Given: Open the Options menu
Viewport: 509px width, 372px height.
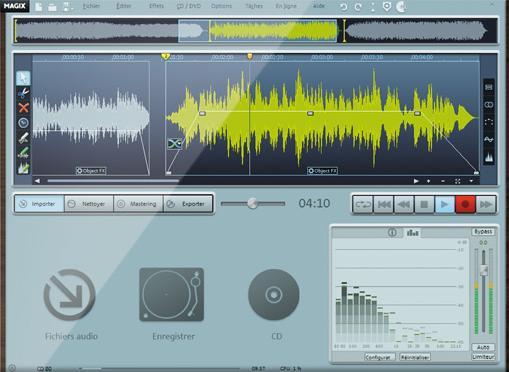Looking at the screenshot, I should [221, 6].
